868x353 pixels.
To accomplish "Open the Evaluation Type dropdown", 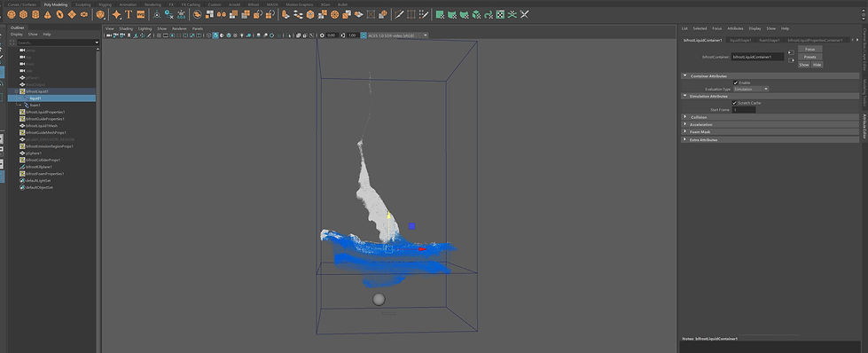I will 751,90.
